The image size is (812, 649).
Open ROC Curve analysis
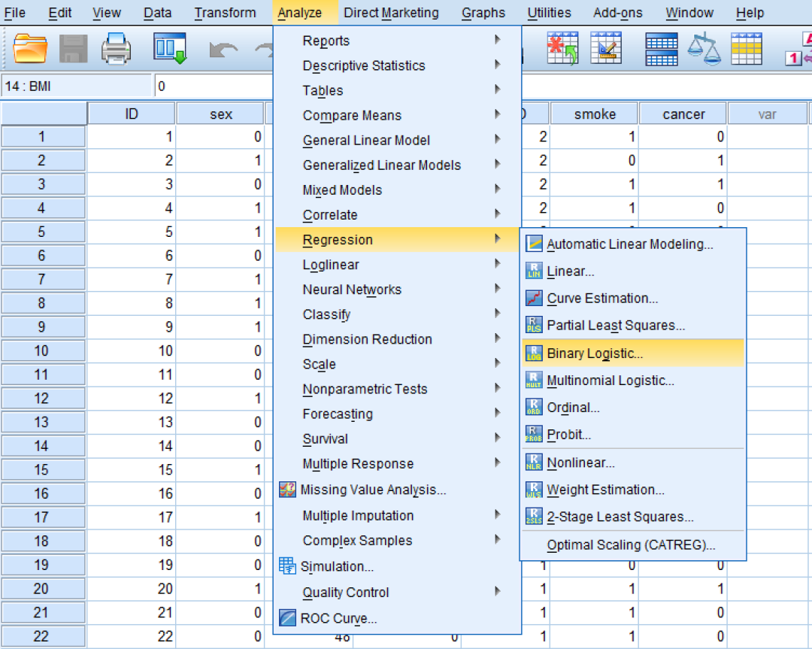point(397,618)
